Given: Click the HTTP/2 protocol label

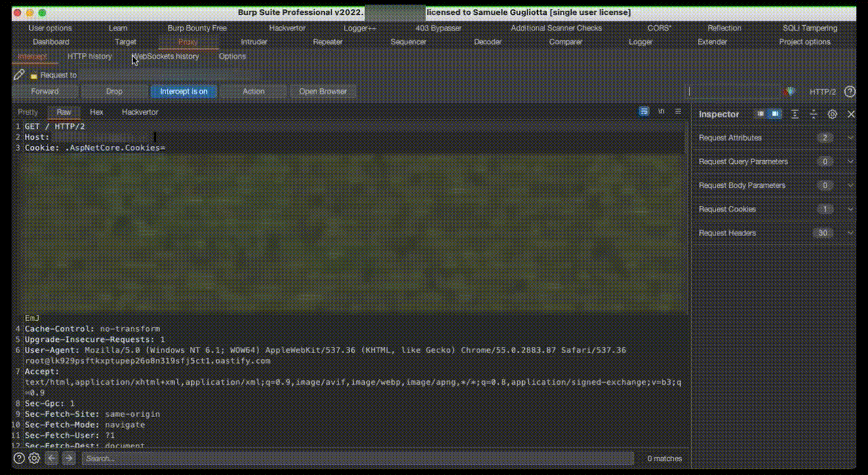Looking at the screenshot, I should tap(823, 92).
